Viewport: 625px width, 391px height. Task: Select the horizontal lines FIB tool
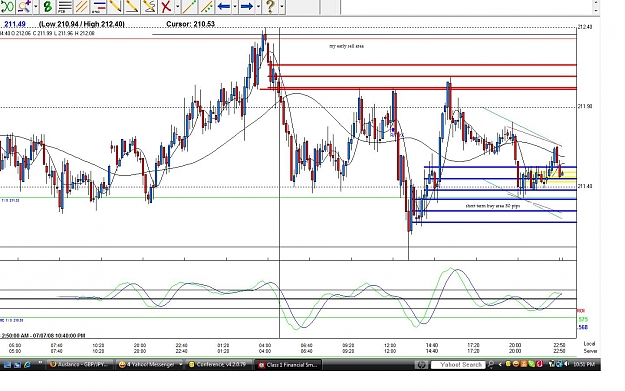pyautogui.click(x=65, y=6)
